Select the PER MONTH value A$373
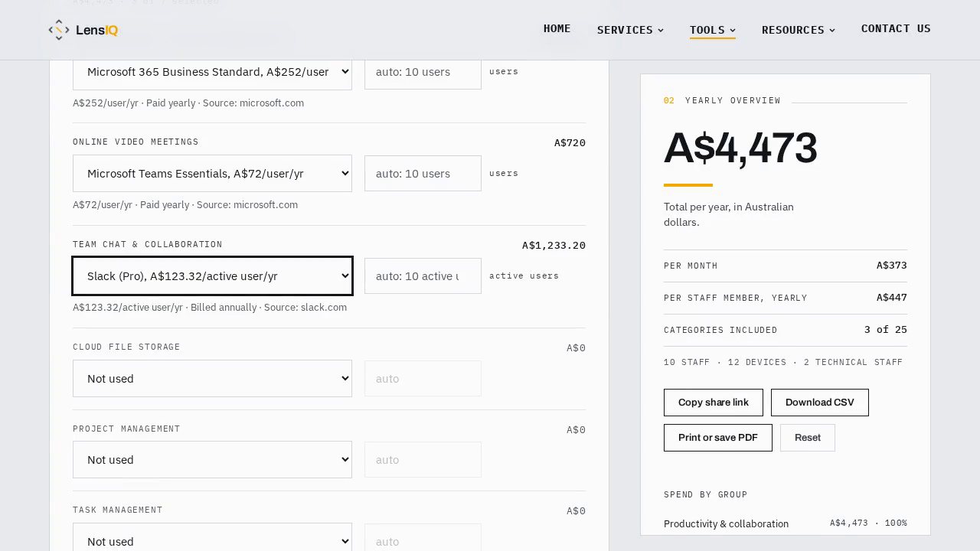 pos(892,266)
